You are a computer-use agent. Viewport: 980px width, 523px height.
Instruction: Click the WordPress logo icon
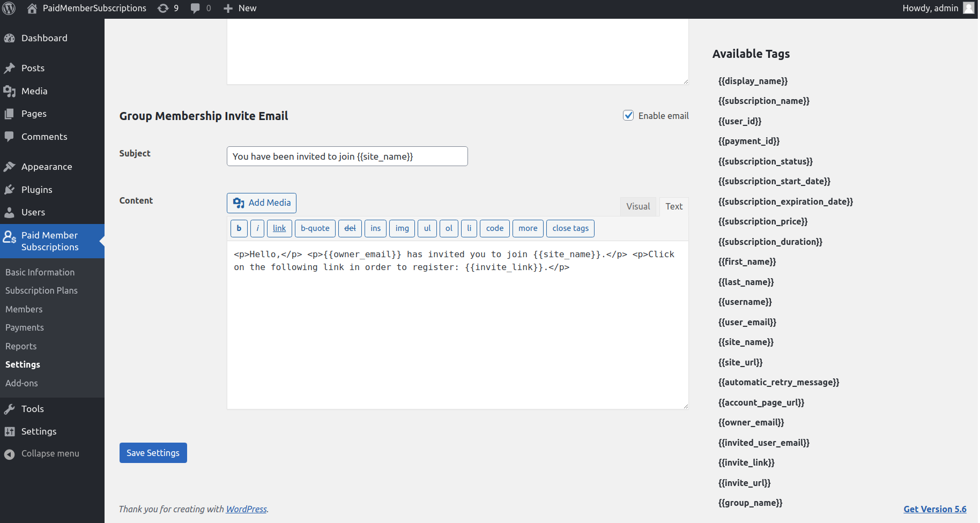point(9,8)
